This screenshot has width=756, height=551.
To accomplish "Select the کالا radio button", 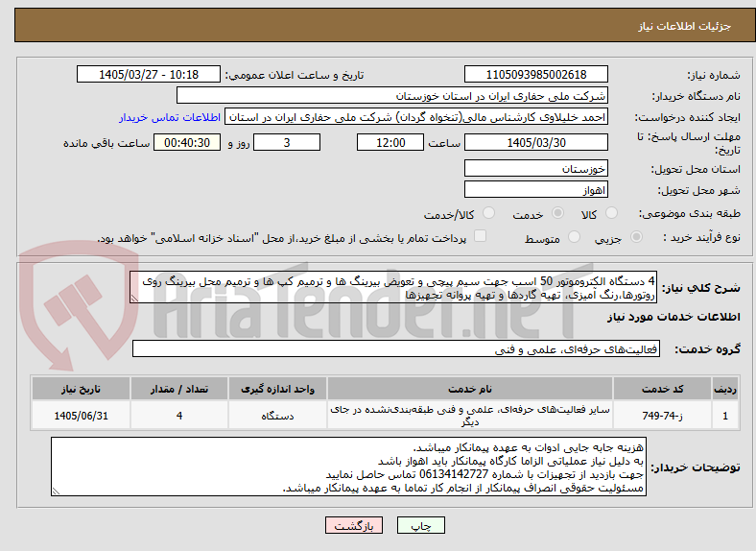I will click(x=611, y=213).
